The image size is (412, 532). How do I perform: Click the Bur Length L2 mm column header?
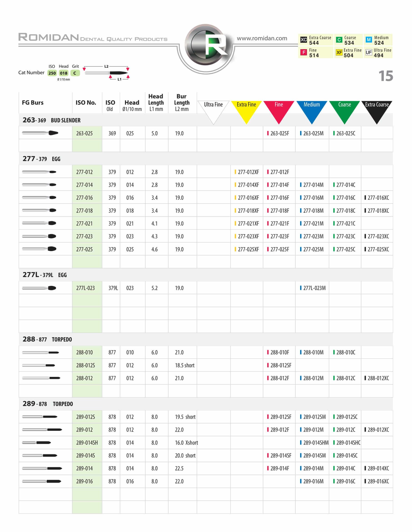coord(182,103)
